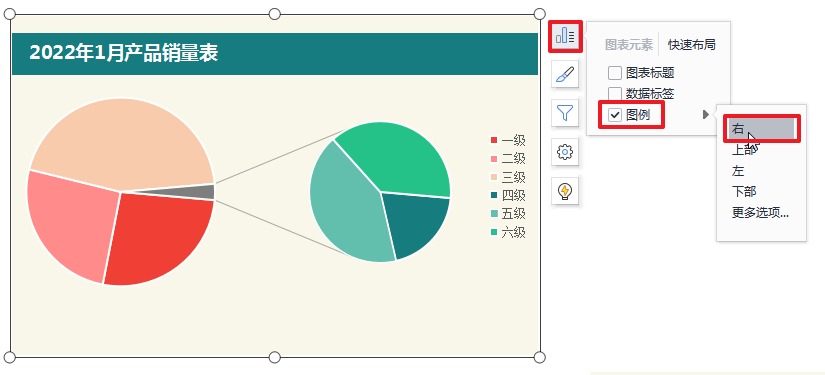
Task: Open the chart filter funnel icon
Action: click(x=565, y=113)
